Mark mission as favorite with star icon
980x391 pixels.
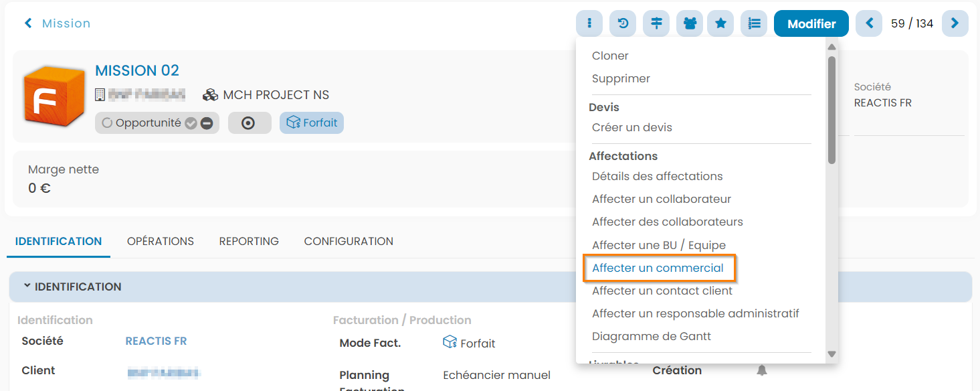tap(720, 23)
